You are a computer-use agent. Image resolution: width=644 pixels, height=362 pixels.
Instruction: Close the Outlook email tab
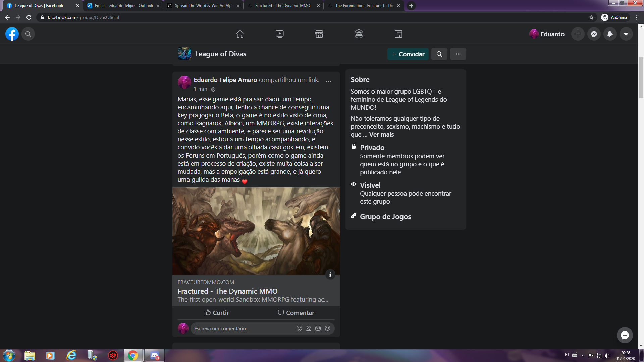158,6
